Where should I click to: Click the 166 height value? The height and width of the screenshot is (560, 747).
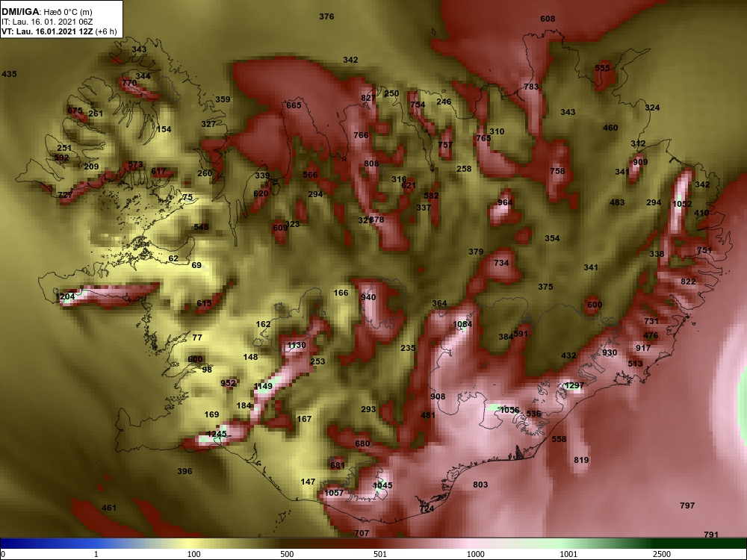coord(341,293)
